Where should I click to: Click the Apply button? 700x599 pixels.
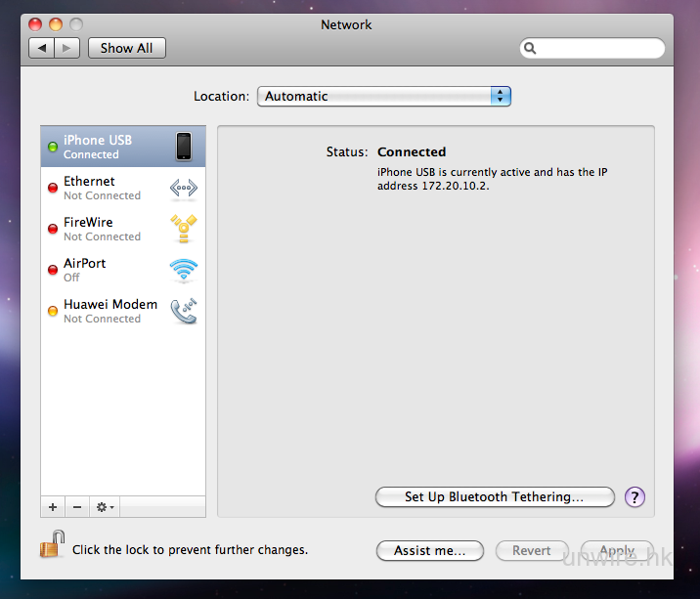pos(616,550)
